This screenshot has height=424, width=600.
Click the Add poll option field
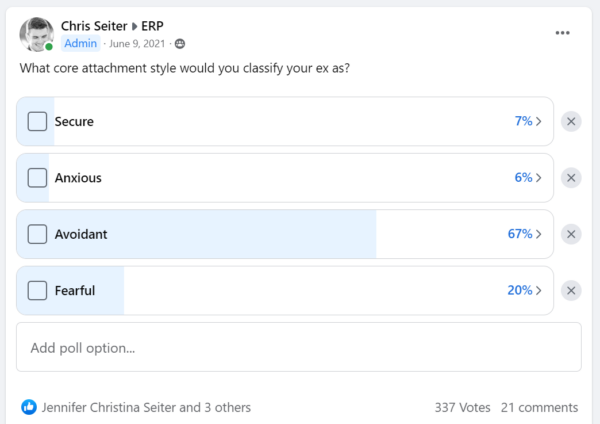pos(298,347)
